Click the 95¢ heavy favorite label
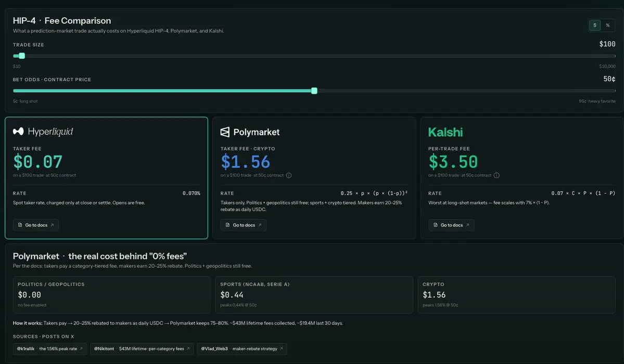This screenshot has height=364, width=624. point(597,101)
